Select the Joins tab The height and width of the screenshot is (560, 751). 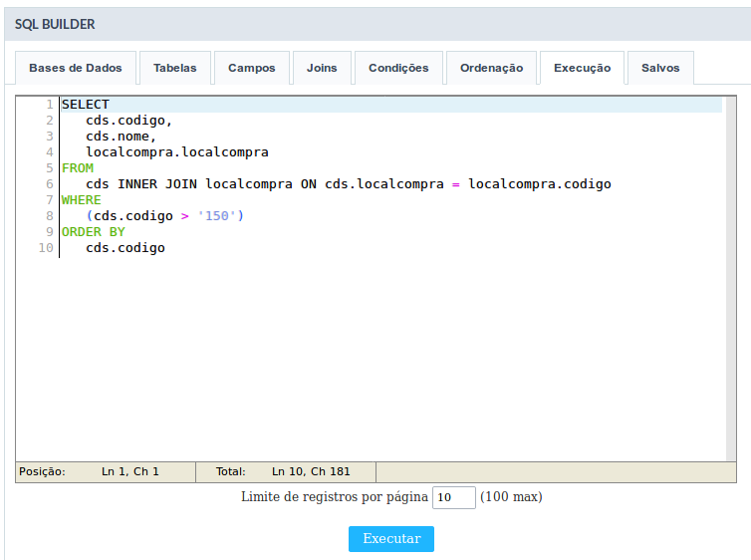(322, 68)
